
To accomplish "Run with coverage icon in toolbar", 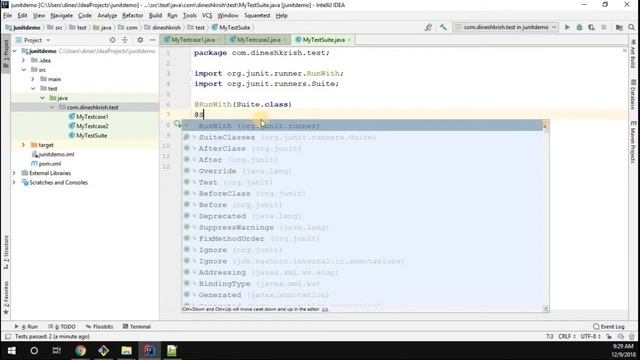I will pos(591,27).
